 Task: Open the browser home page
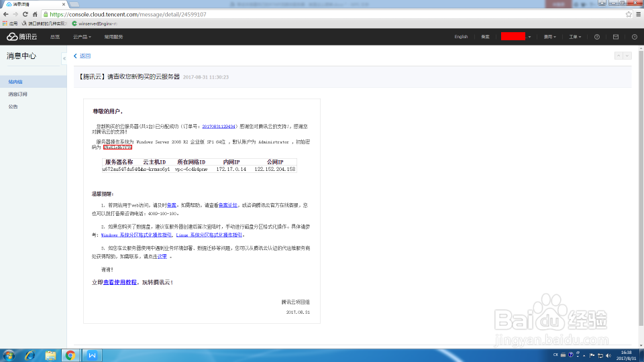tap(35, 14)
